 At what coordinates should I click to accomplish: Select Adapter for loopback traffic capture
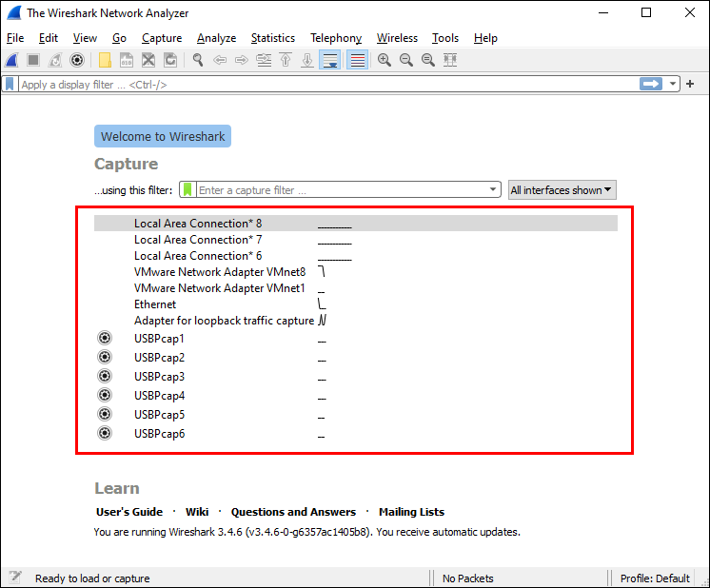click(x=355, y=321)
